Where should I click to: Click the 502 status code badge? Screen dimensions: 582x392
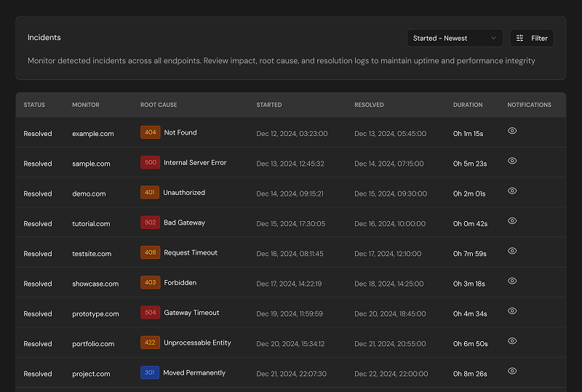tap(151, 223)
